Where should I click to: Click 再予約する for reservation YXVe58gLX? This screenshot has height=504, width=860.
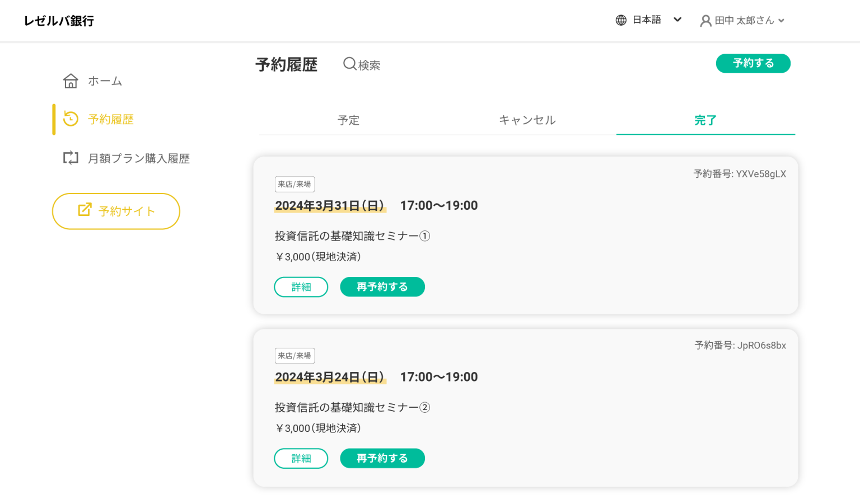click(382, 287)
